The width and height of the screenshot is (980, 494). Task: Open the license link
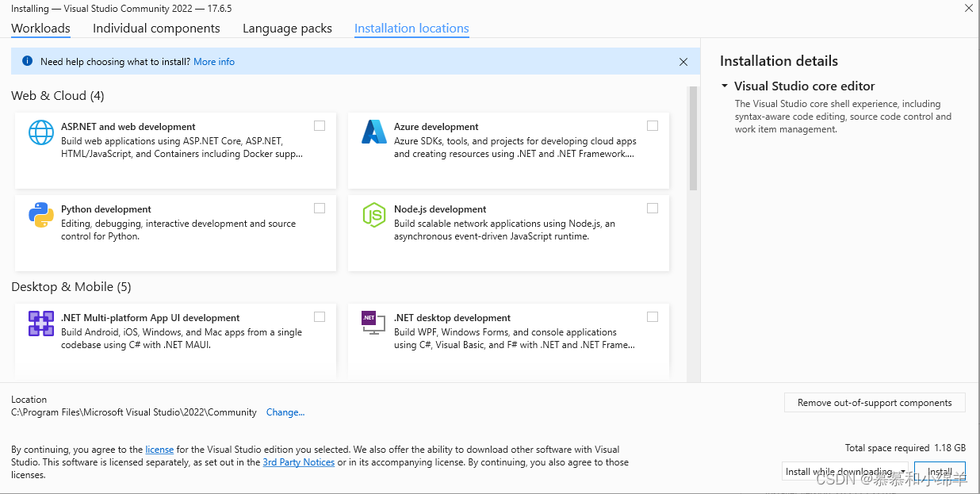[159, 450]
